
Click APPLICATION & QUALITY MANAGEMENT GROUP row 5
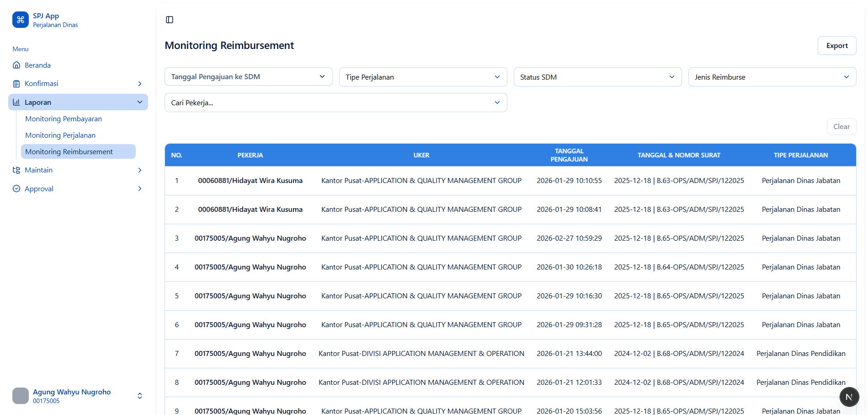(421, 296)
